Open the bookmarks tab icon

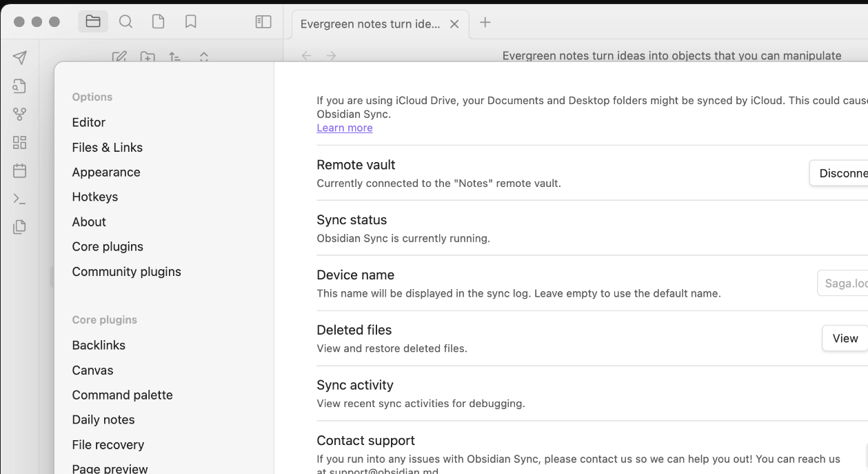pos(191,22)
